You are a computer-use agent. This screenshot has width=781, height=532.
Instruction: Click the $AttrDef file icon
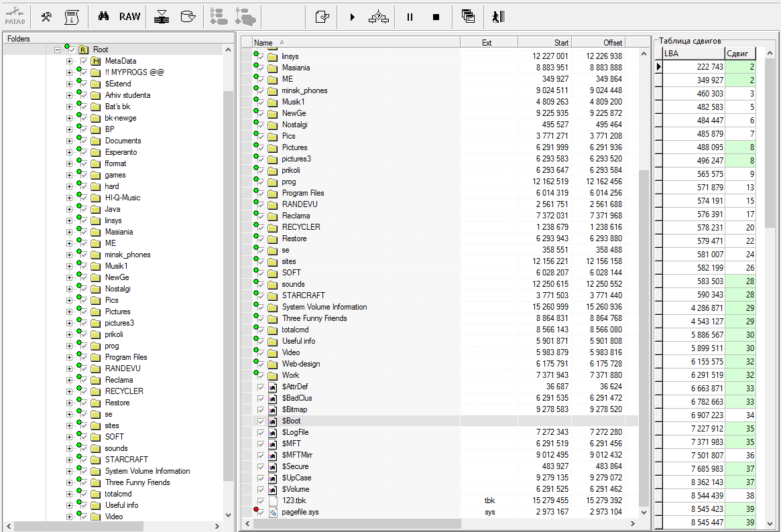(272, 387)
